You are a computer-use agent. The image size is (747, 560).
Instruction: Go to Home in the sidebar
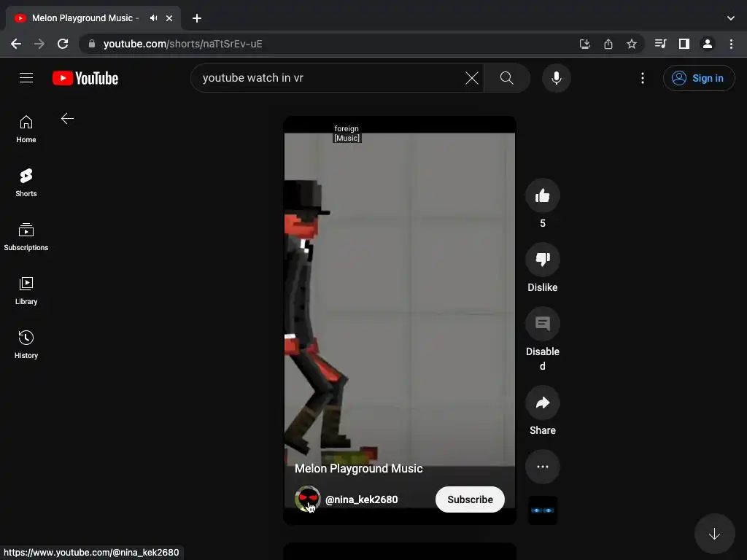pos(26,129)
